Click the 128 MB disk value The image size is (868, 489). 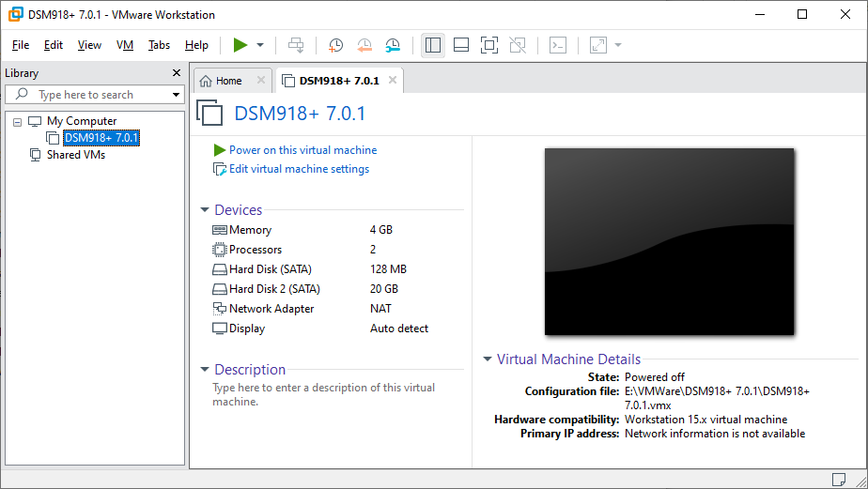(x=388, y=269)
